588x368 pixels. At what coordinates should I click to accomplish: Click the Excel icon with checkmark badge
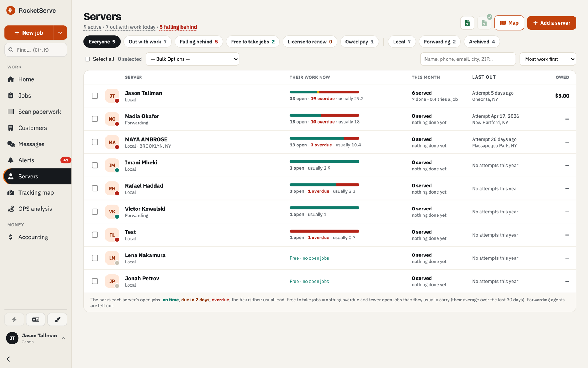pyautogui.click(x=484, y=23)
